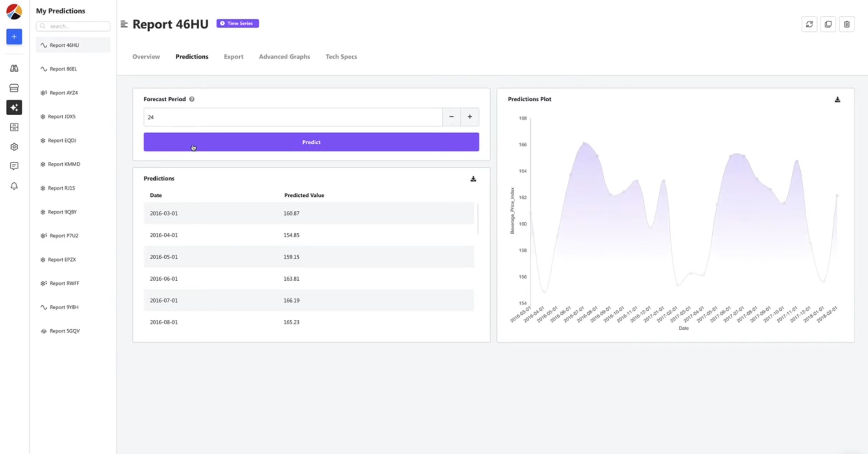Open the Tech Specs tab

[341, 57]
